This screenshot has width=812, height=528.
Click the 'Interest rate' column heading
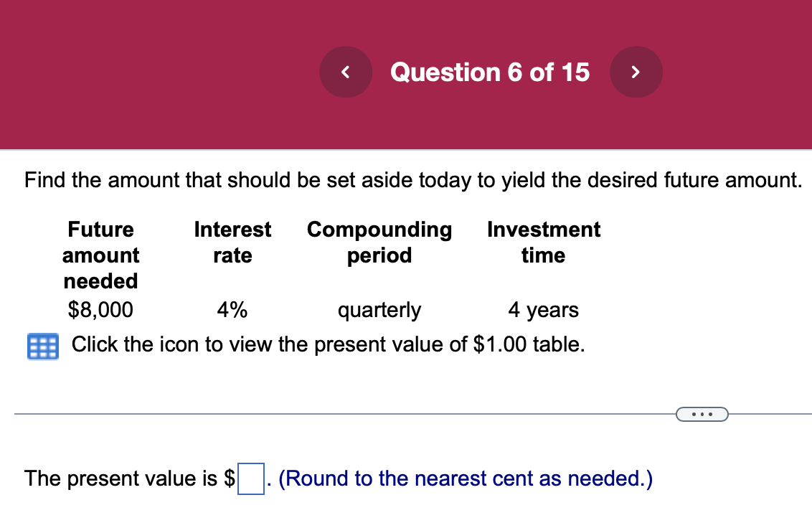pos(232,242)
